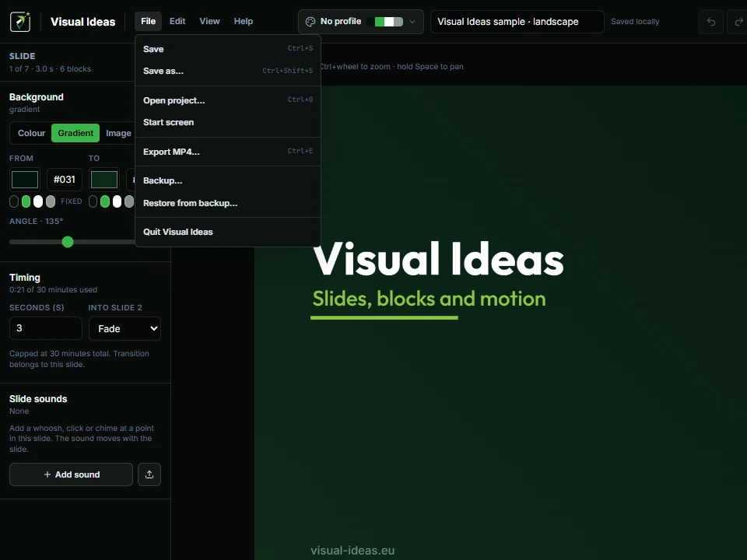Click the FIXED label under FROM
This screenshot has height=560, width=747.
coord(72,201)
